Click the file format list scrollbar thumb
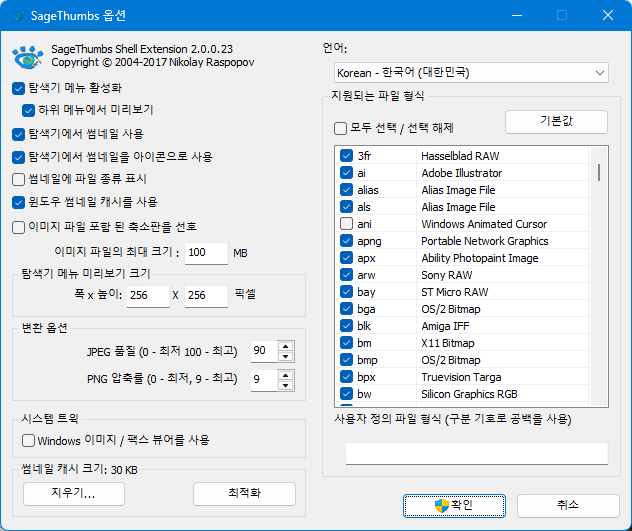This screenshot has height=531, width=632. tap(599, 172)
